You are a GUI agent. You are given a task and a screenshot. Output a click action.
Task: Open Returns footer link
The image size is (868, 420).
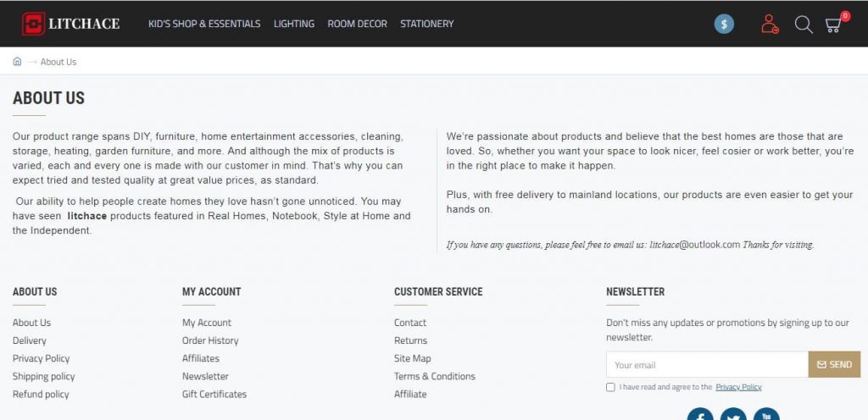(411, 340)
